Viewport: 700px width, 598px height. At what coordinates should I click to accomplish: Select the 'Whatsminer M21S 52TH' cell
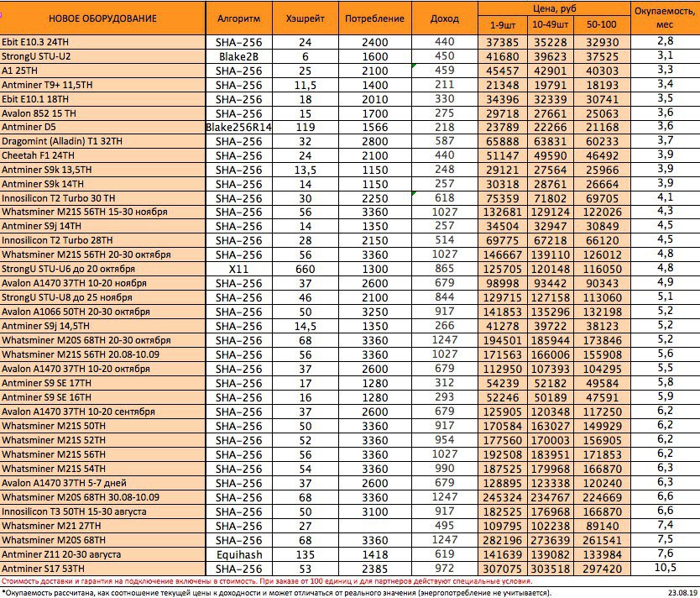102,440
